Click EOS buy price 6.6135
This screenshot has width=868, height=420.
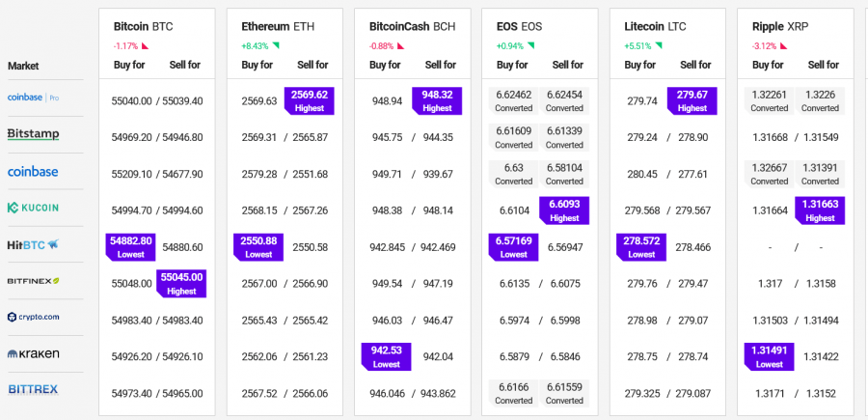coord(514,284)
